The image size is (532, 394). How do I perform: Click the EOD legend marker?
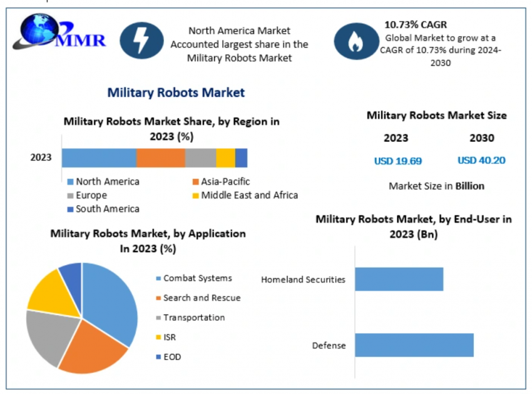158,356
